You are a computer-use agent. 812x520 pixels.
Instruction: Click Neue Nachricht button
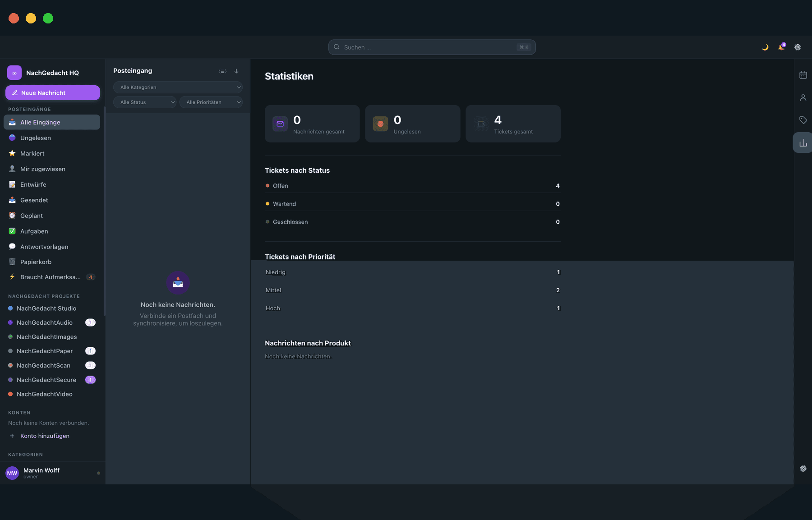(53, 93)
